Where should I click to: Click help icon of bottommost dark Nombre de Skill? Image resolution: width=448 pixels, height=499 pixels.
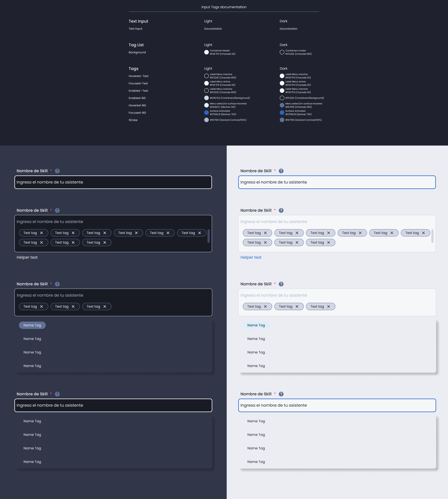[x=57, y=394]
